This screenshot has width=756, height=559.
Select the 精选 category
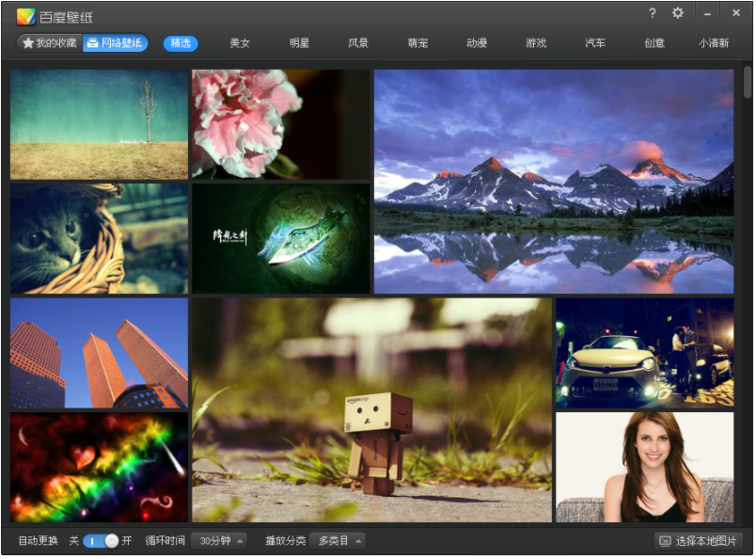click(181, 43)
